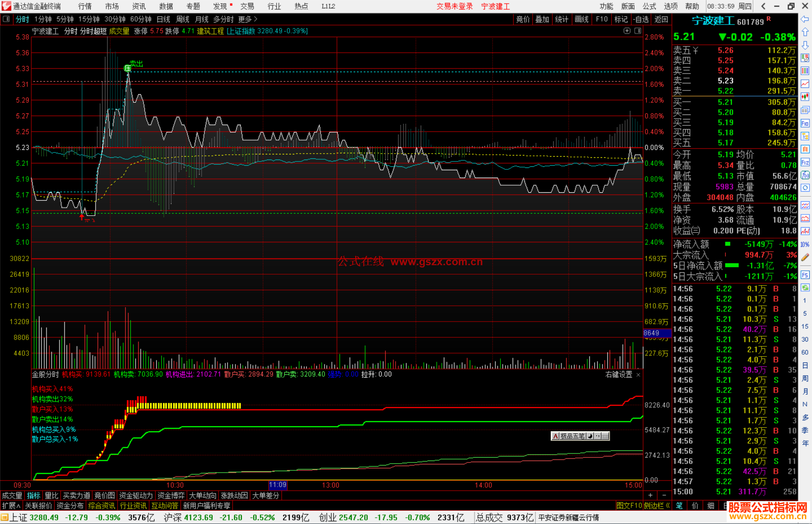
Task: Expand the 扩展 panel at bottom left
Action: tap(11, 506)
